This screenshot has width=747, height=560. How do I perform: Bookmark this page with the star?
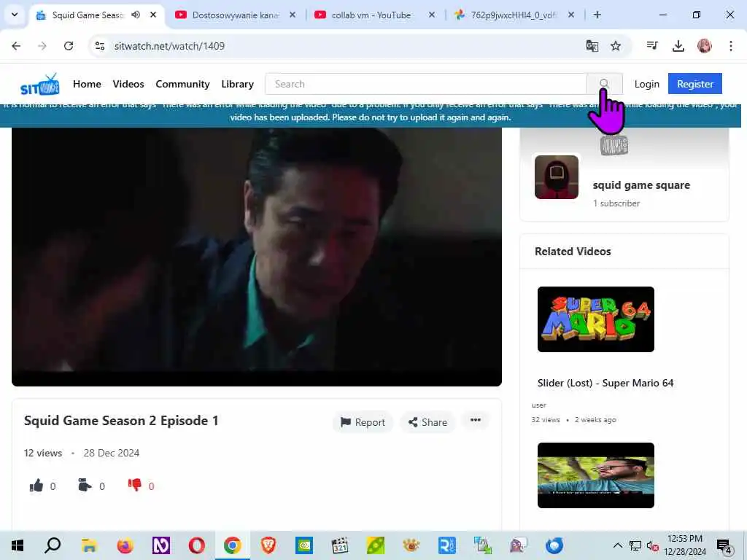(x=616, y=46)
